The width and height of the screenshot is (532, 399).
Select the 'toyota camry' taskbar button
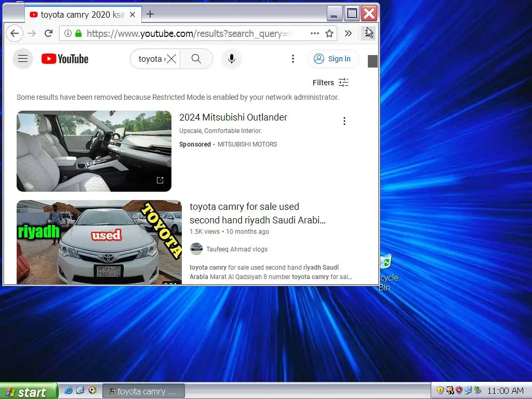click(x=144, y=391)
